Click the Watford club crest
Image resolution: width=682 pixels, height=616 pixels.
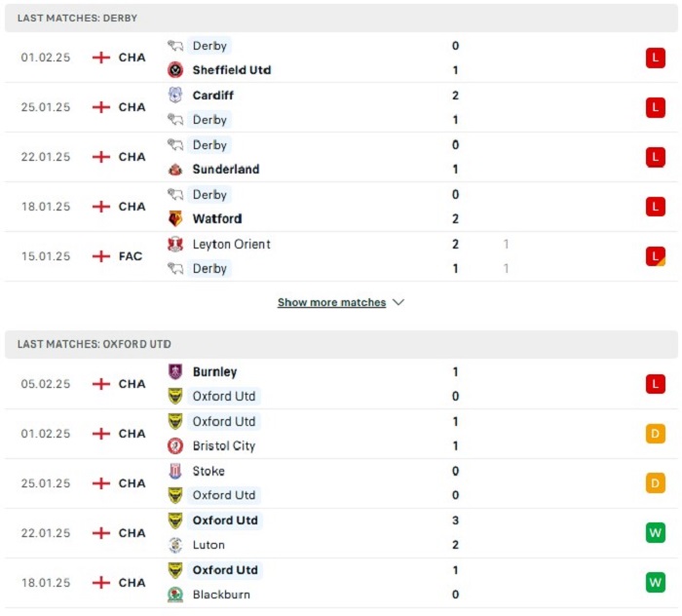[175, 219]
